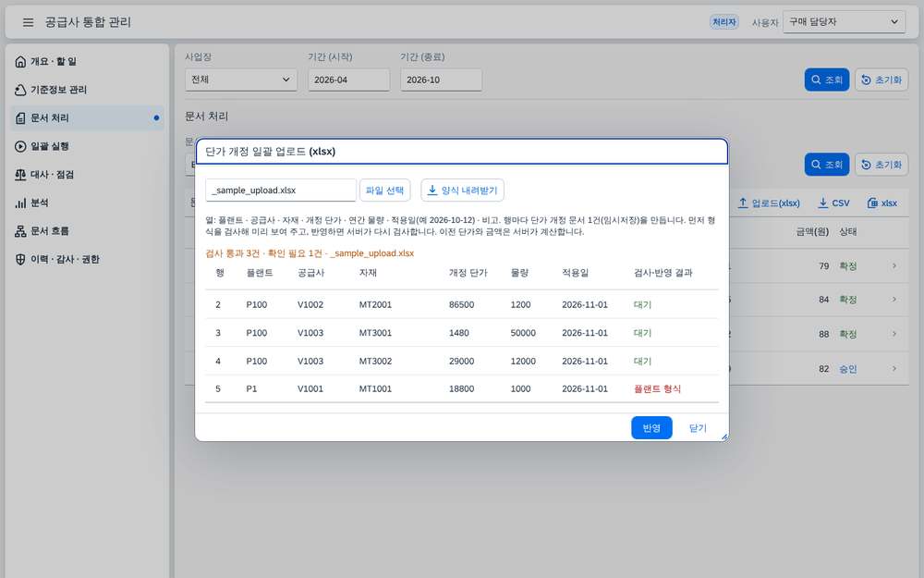
Task: Click 닫기 to close the dialog
Action: tap(698, 427)
